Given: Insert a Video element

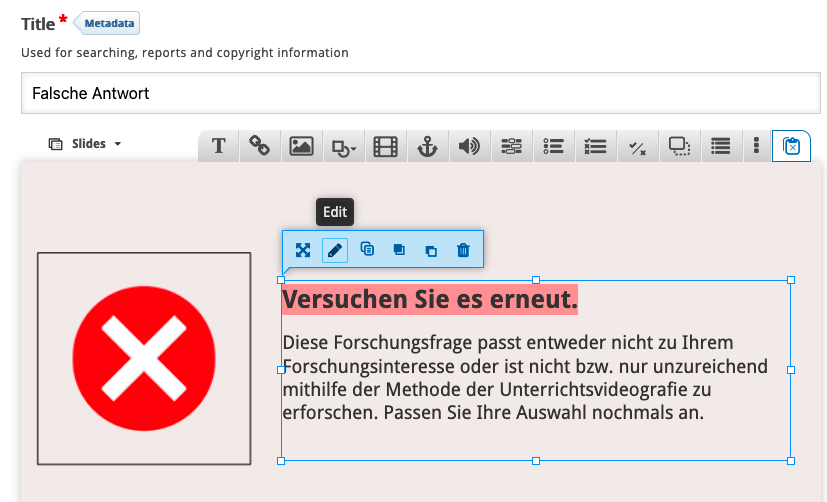Looking at the screenshot, I should [x=386, y=146].
